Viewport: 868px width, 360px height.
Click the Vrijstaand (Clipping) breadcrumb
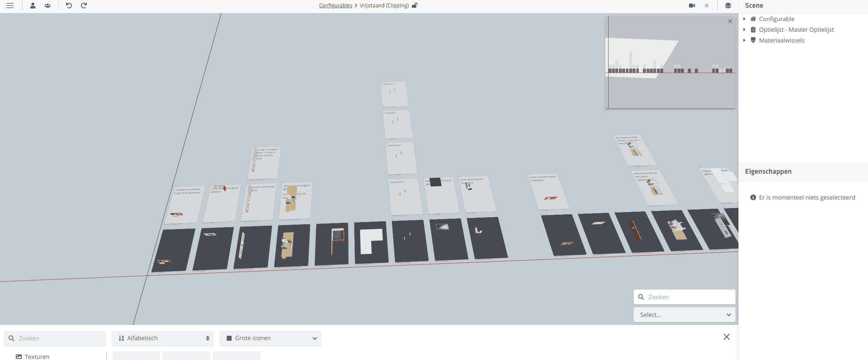(x=384, y=6)
